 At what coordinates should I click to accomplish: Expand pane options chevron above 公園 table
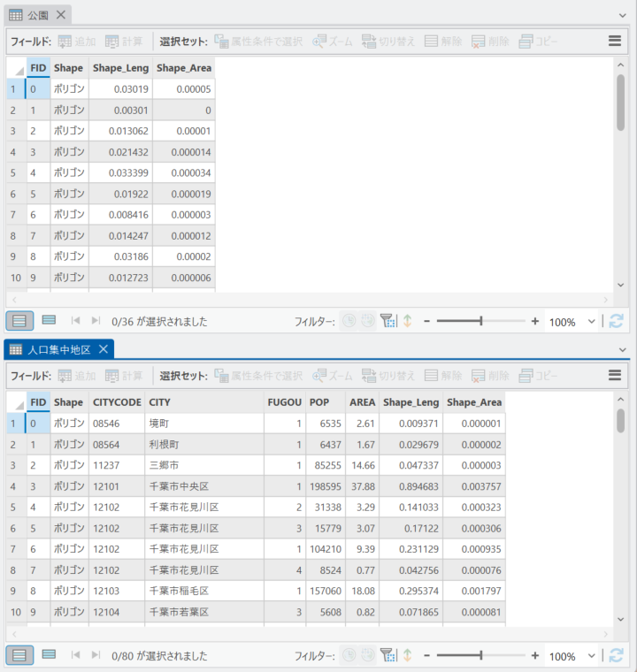(622, 16)
